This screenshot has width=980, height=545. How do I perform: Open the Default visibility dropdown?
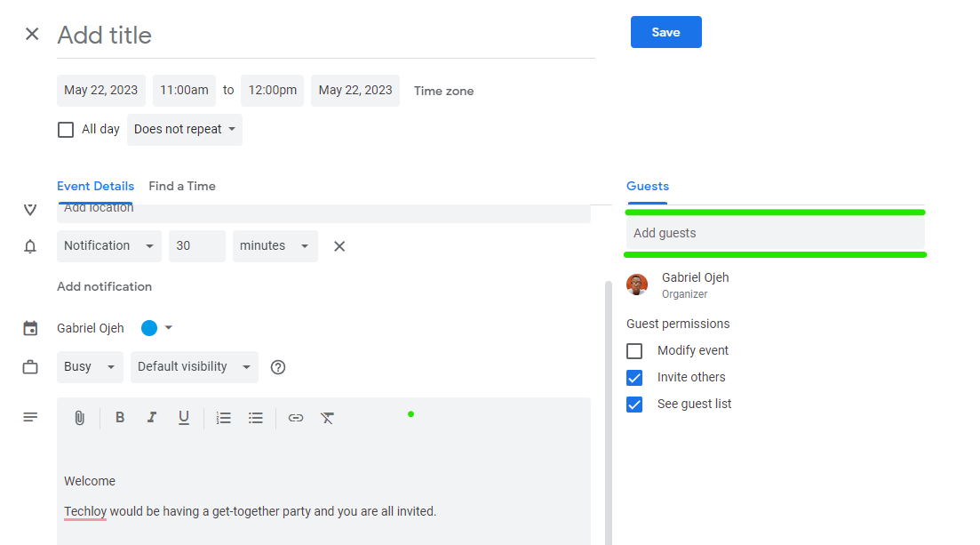pyautogui.click(x=194, y=366)
